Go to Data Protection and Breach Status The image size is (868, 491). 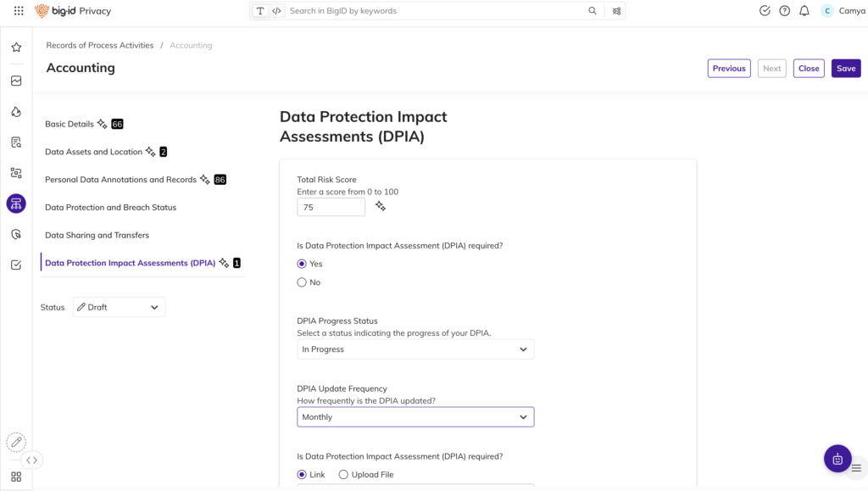111,207
